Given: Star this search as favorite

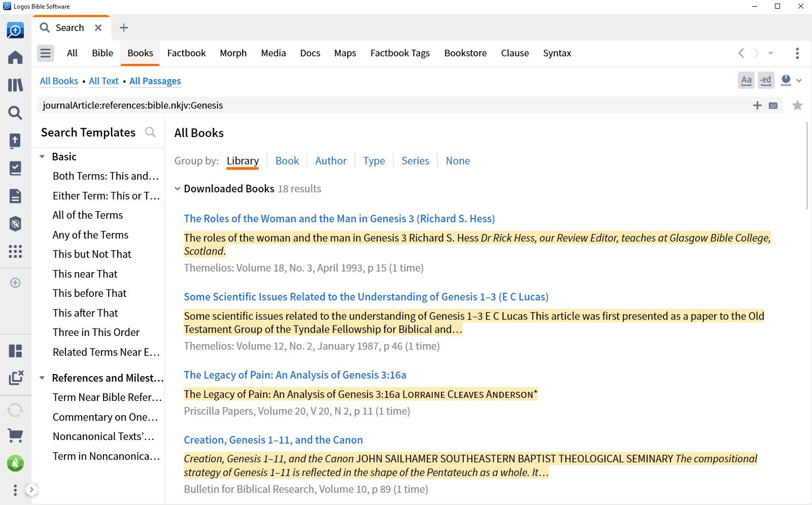Looking at the screenshot, I should click(798, 105).
